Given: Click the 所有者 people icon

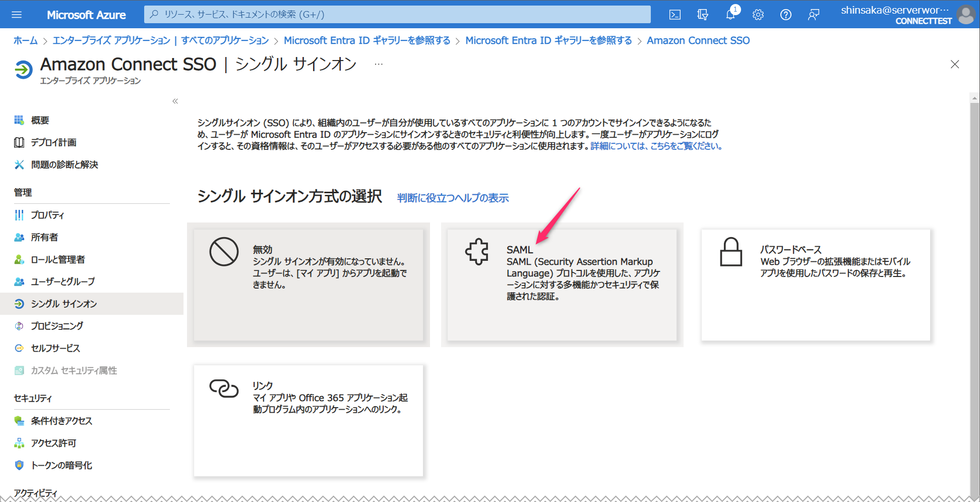Looking at the screenshot, I should click(19, 237).
